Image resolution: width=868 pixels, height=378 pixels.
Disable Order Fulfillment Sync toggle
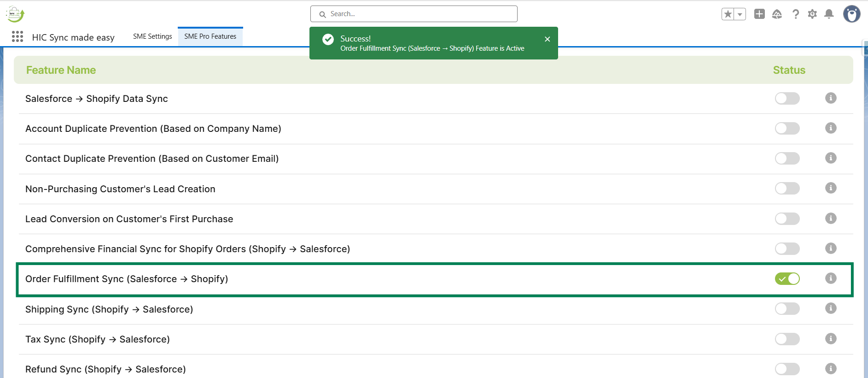[x=787, y=279]
